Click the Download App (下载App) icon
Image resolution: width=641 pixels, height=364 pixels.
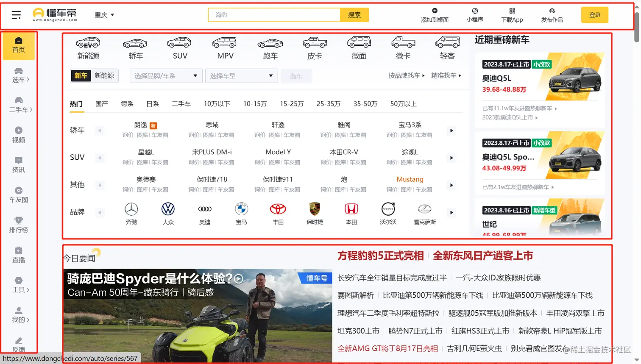(x=512, y=11)
